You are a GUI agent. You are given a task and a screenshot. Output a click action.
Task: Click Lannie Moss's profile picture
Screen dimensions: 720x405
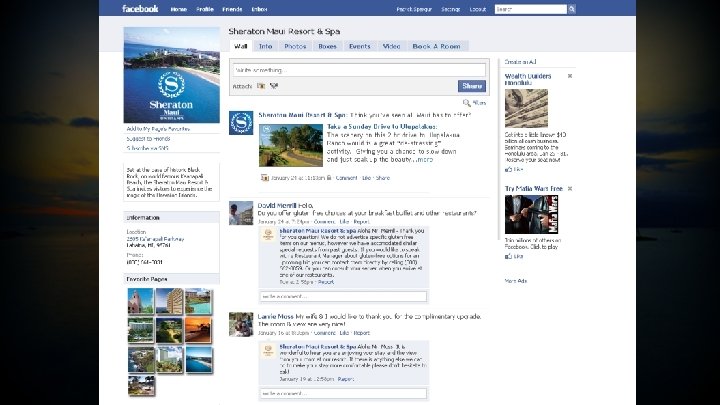pos(241,324)
